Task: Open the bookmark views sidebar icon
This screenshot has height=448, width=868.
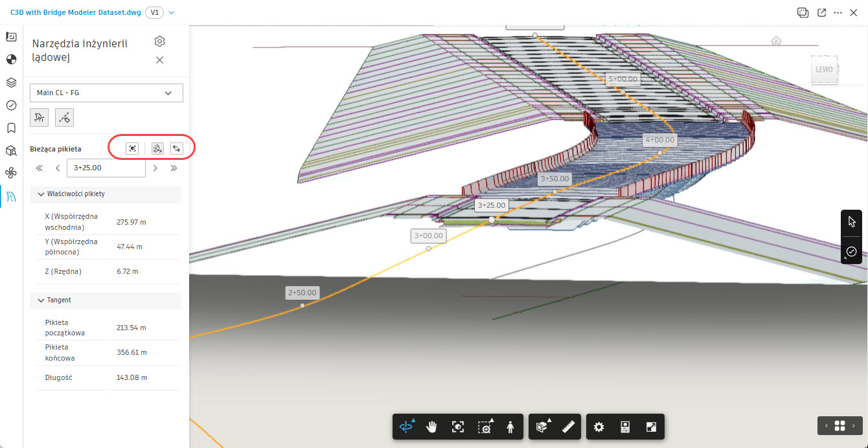Action: [11, 128]
